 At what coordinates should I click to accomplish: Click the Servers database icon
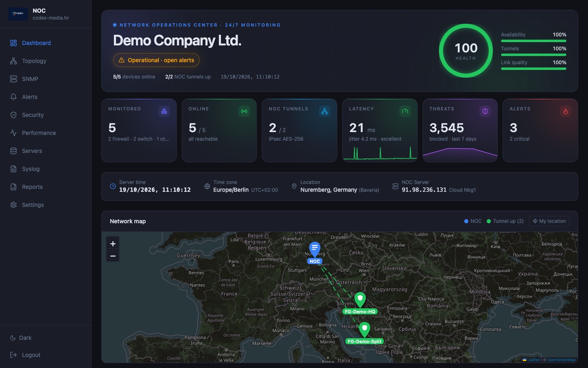pos(13,151)
